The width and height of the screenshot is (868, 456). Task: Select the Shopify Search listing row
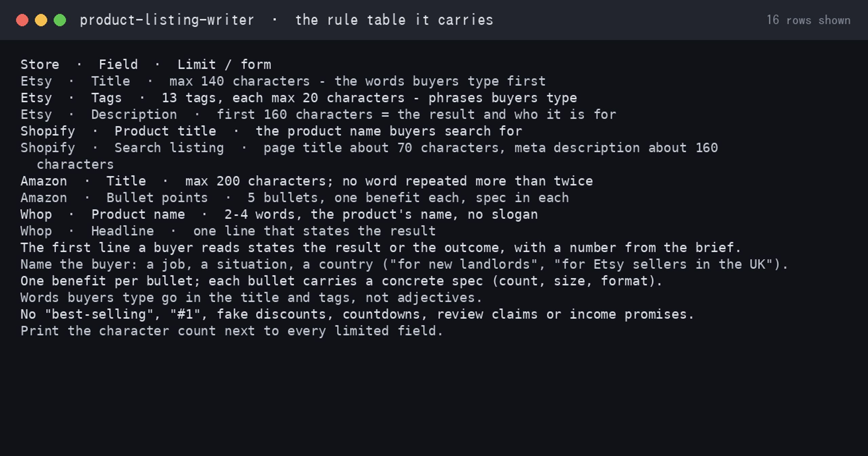[x=369, y=156]
